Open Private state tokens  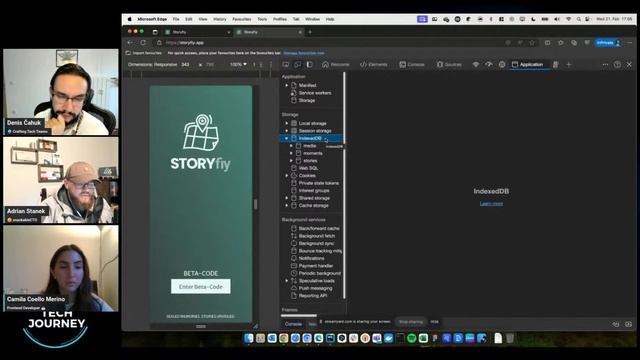(x=319, y=183)
